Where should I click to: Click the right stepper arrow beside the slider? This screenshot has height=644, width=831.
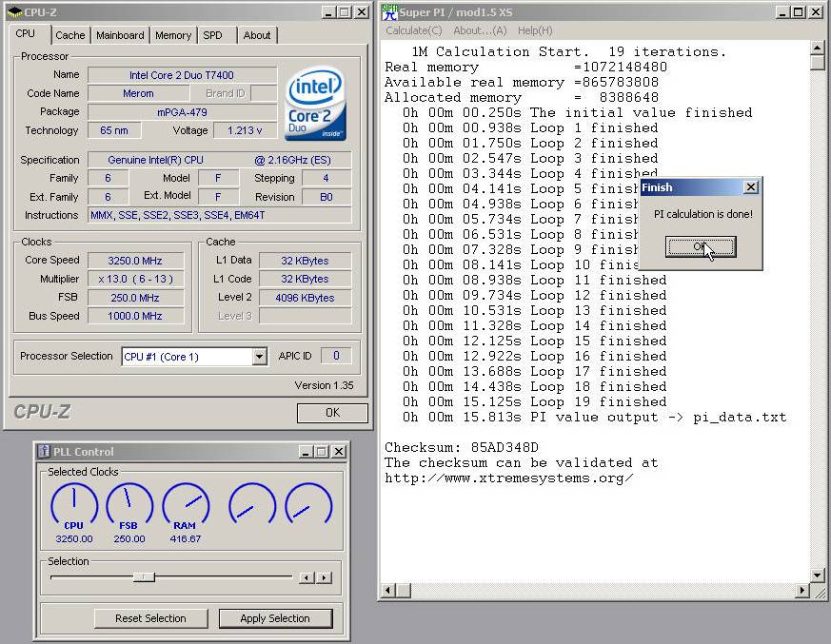[325, 577]
